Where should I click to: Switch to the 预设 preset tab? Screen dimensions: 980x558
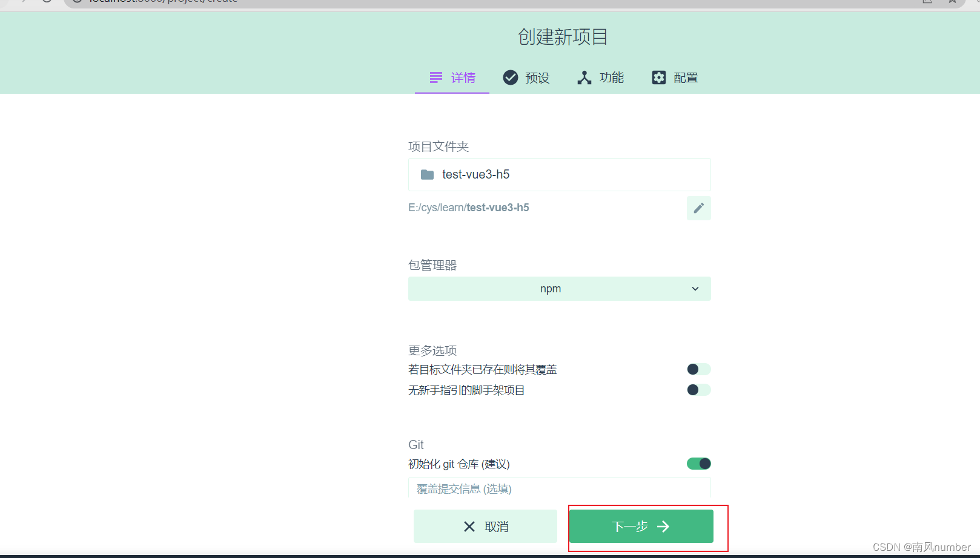pyautogui.click(x=526, y=77)
